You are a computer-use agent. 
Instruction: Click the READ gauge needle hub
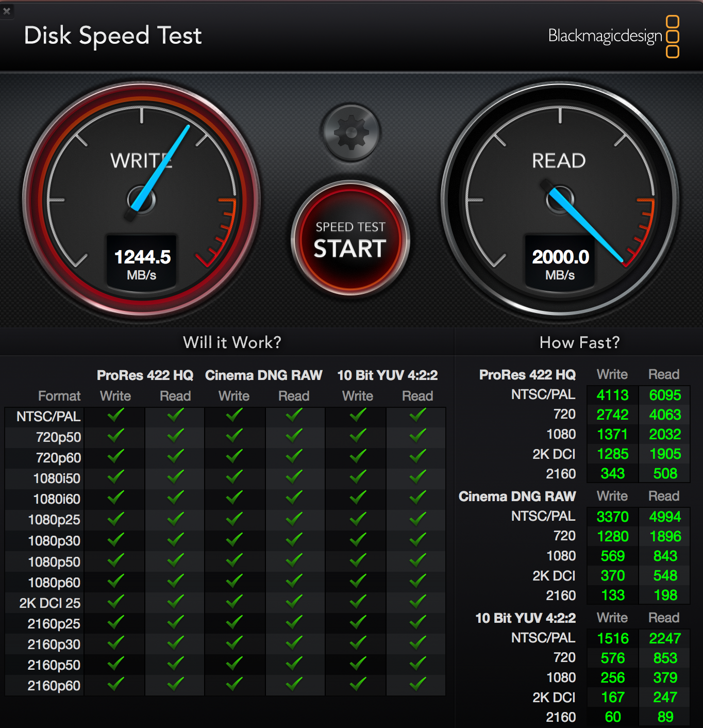tap(560, 200)
